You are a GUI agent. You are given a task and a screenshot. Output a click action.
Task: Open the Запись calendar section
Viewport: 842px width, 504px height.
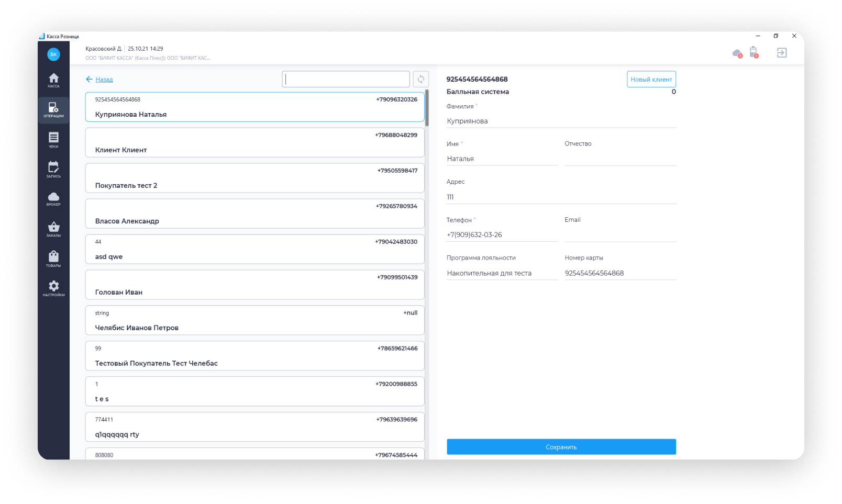pos(53,170)
